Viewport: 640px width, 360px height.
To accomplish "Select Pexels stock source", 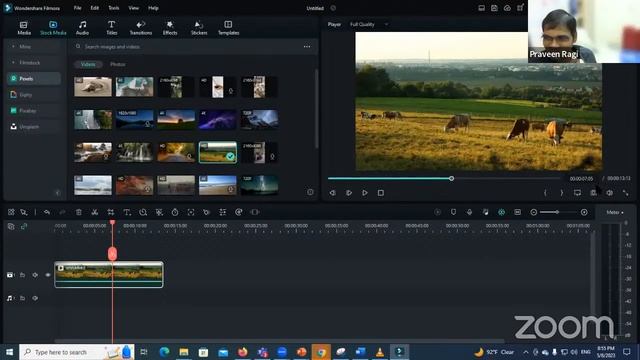I will click(x=33, y=78).
